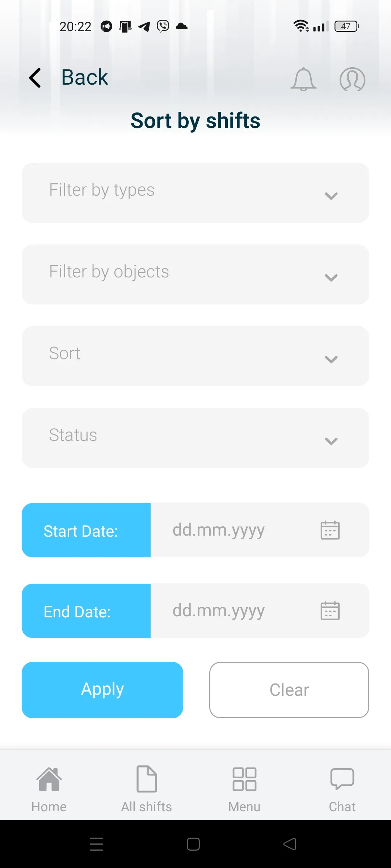Image resolution: width=391 pixels, height=868 pixels.
Task: Open the Status dropdown
Action: pos(195,438)
